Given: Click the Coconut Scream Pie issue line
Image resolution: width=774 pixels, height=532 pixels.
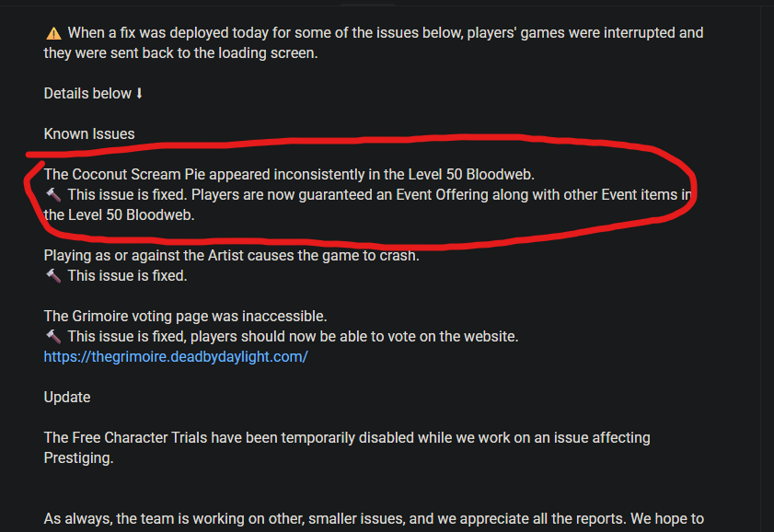Looking at the screenshot, I should [x=289, y=174].
